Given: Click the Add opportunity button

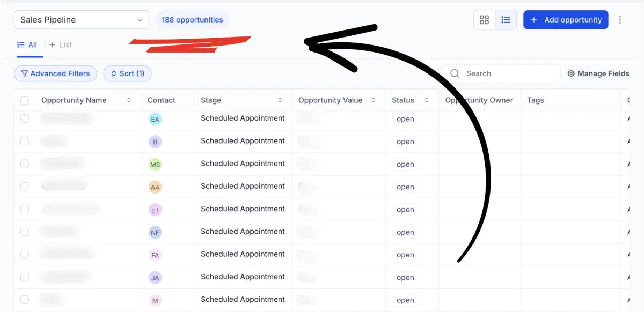Looking at the screenshot, I should coord(566,20).
